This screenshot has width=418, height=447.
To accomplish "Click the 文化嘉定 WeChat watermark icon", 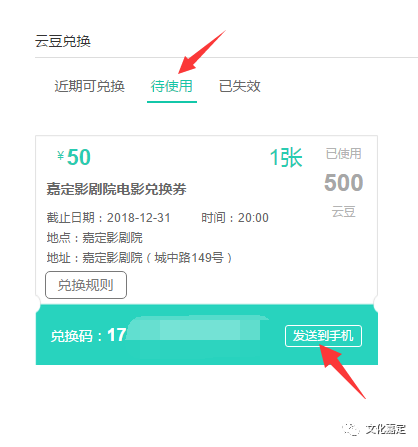I will (x=351, y=429).
